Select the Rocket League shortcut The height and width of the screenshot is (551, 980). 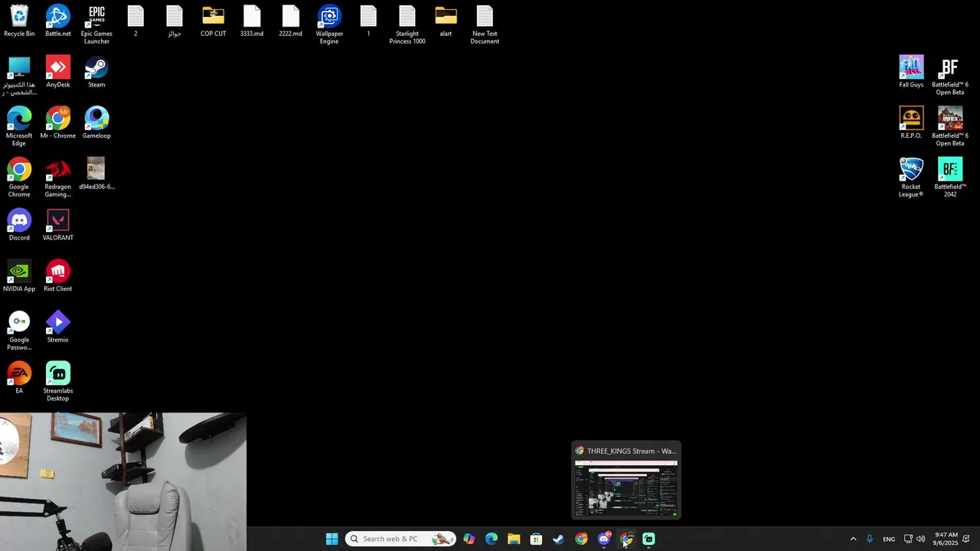coord(911,178)
